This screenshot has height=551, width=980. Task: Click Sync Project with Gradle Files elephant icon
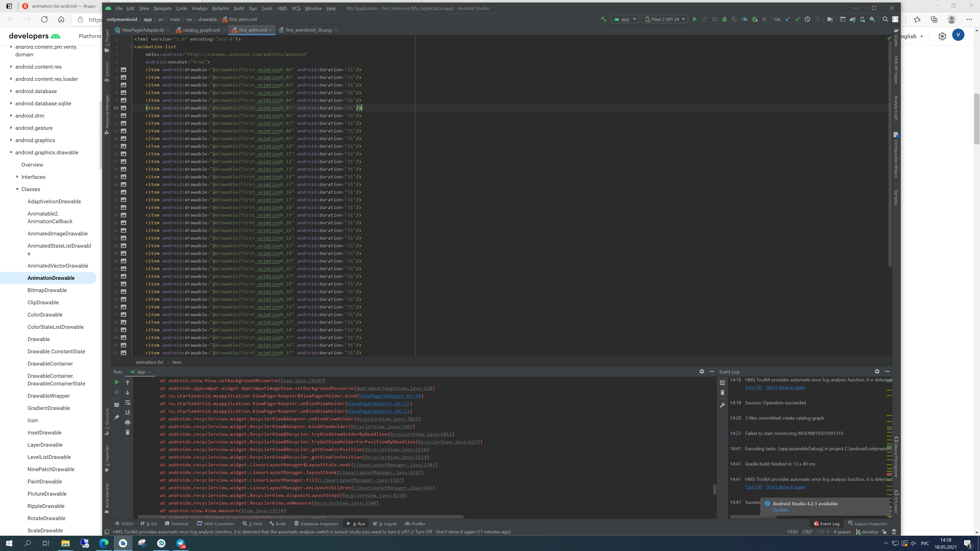coord(853,19)
